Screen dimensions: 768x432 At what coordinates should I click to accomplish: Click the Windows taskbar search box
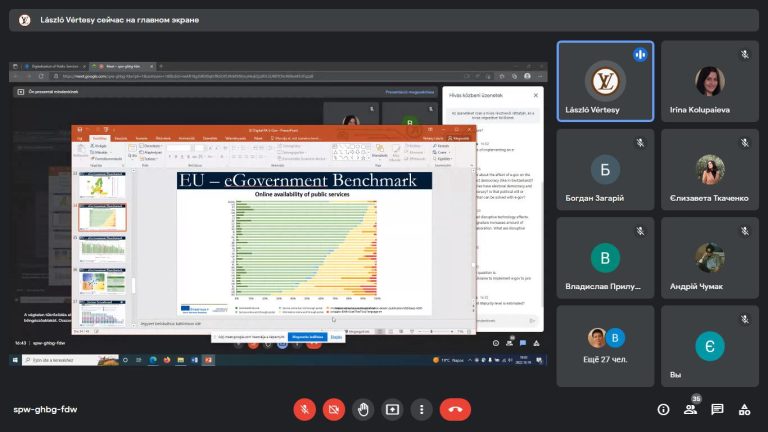coord(70,360)
